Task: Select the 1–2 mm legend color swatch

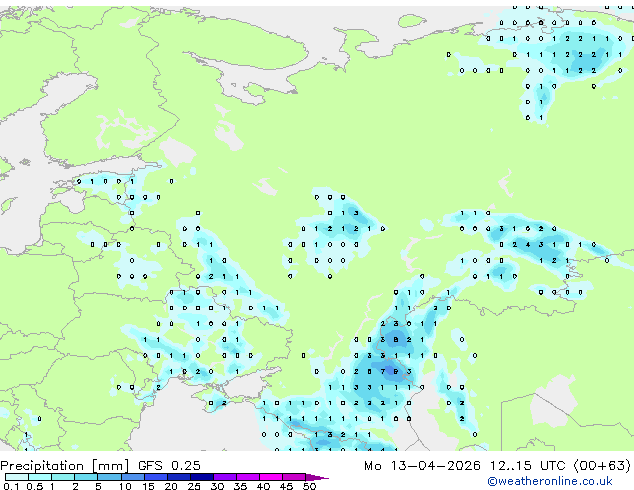Action: click(x=63, y=477)
